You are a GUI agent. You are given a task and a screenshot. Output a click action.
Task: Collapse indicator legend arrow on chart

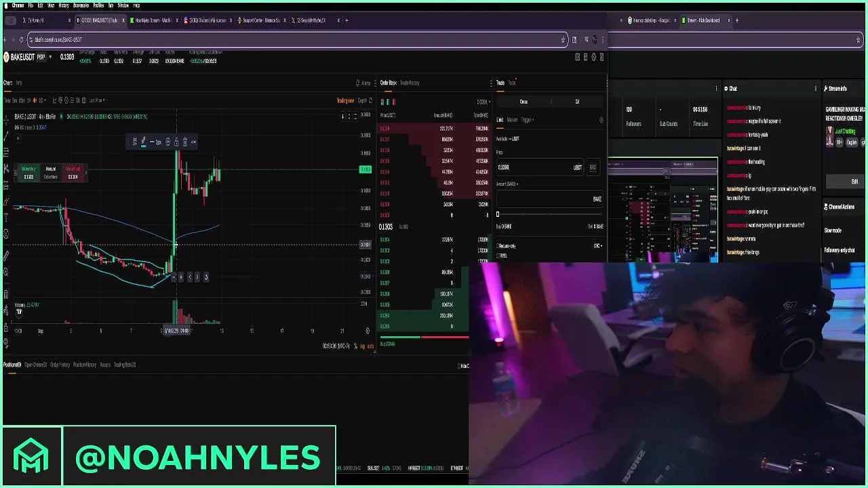(18, 139)
